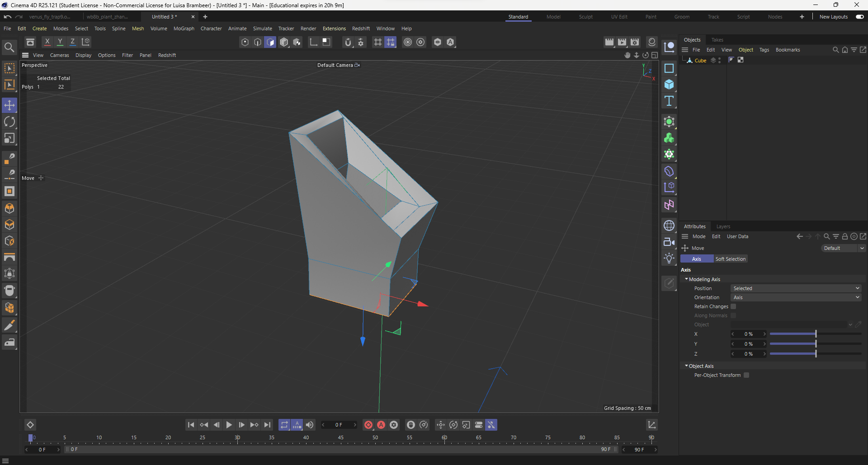Open the viewport hamburger menu

coord(25,55)
